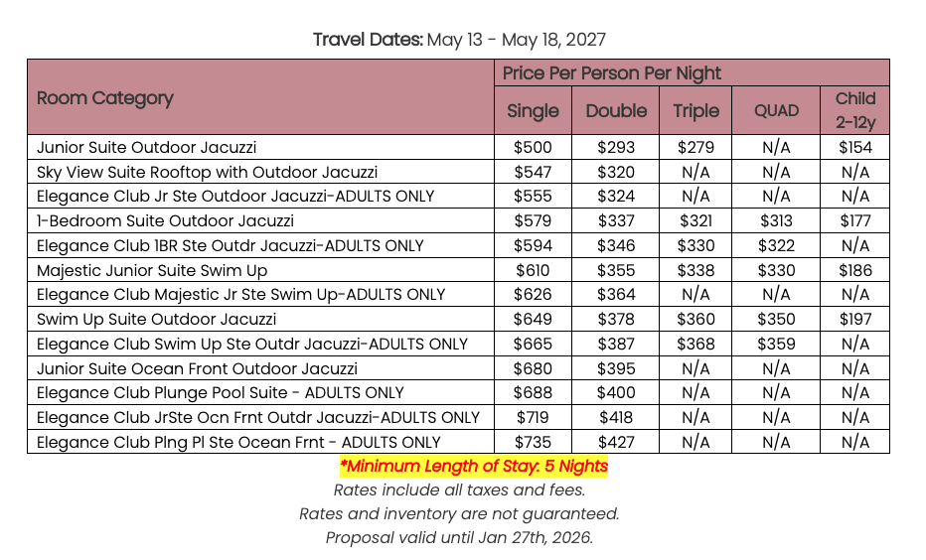Viewport: 926px width, 560px height.
Task: Select the Single column header
Action: coord(533,111)
